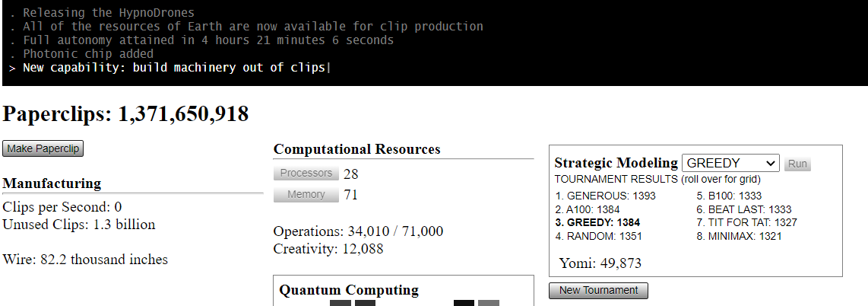The width and height of the screenshot is (868, 306).
Task: Select the MINIMAX tournament result entry
Action: click(x=739, y=237)
